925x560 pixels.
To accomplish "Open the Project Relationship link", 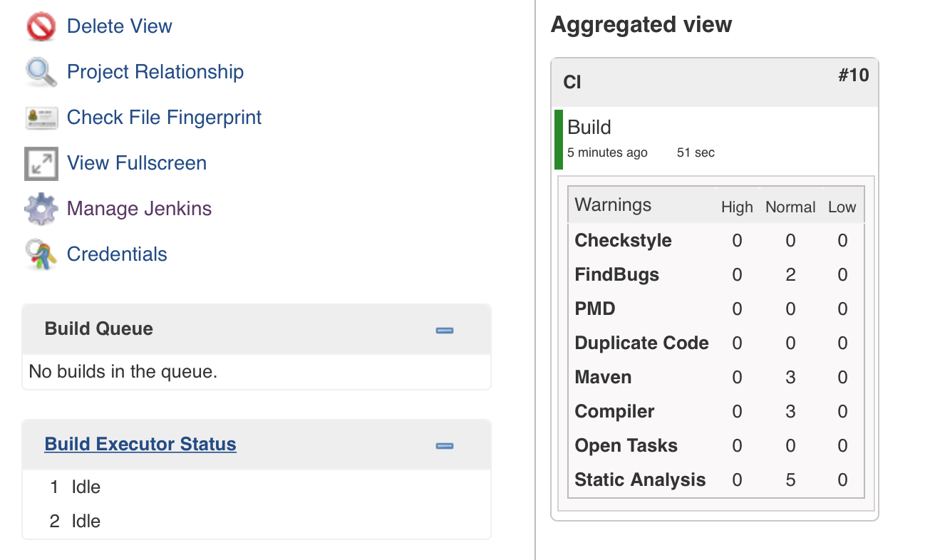I will 155,72.
